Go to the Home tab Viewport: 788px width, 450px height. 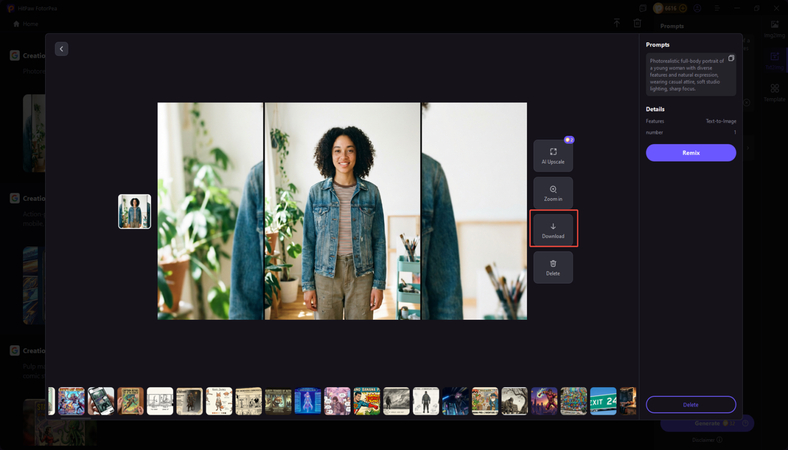[x=26, y=23]
